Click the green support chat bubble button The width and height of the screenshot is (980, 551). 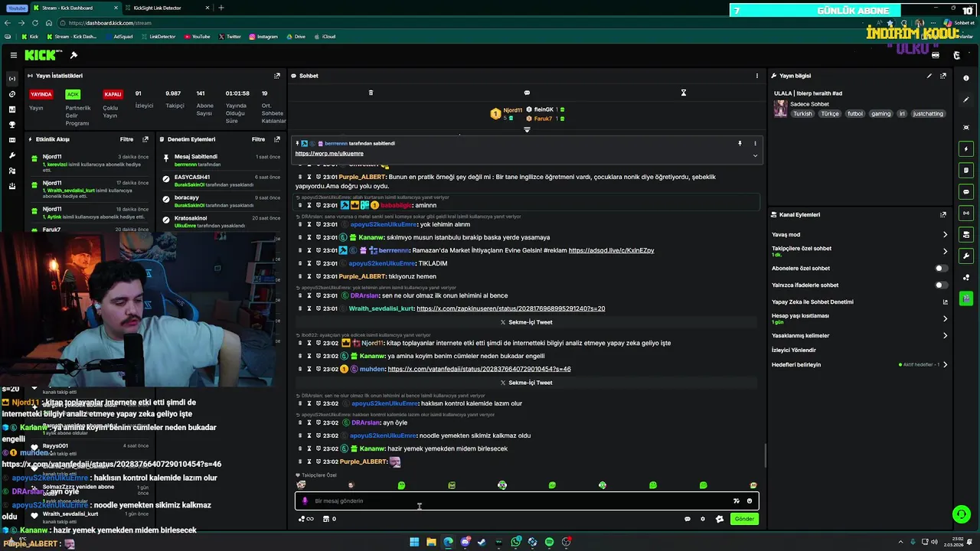pos(961,514)
